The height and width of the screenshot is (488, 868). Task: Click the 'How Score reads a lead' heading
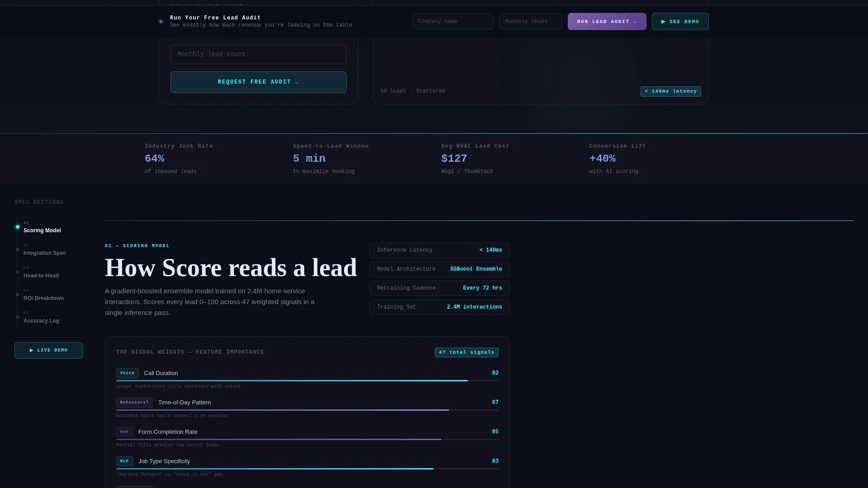231,268
